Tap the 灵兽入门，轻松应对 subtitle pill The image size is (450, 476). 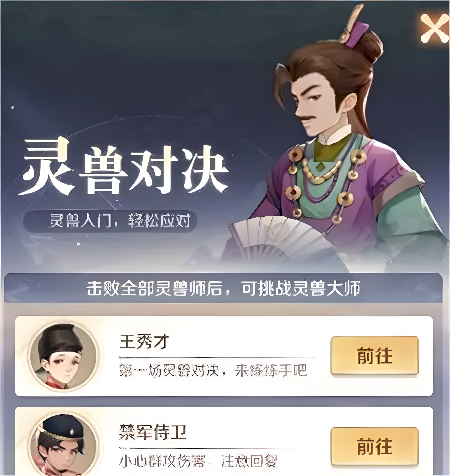click(x=110, y=221)
